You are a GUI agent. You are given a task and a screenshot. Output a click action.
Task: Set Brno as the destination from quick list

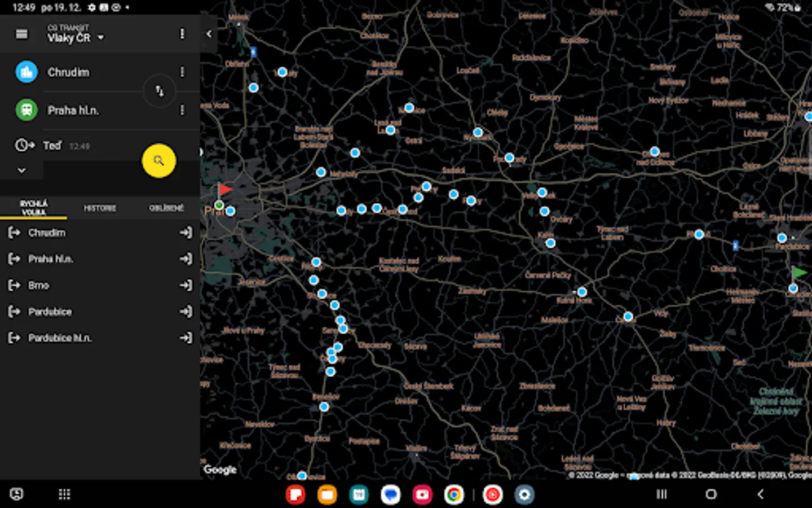click(x=186, y=285)
